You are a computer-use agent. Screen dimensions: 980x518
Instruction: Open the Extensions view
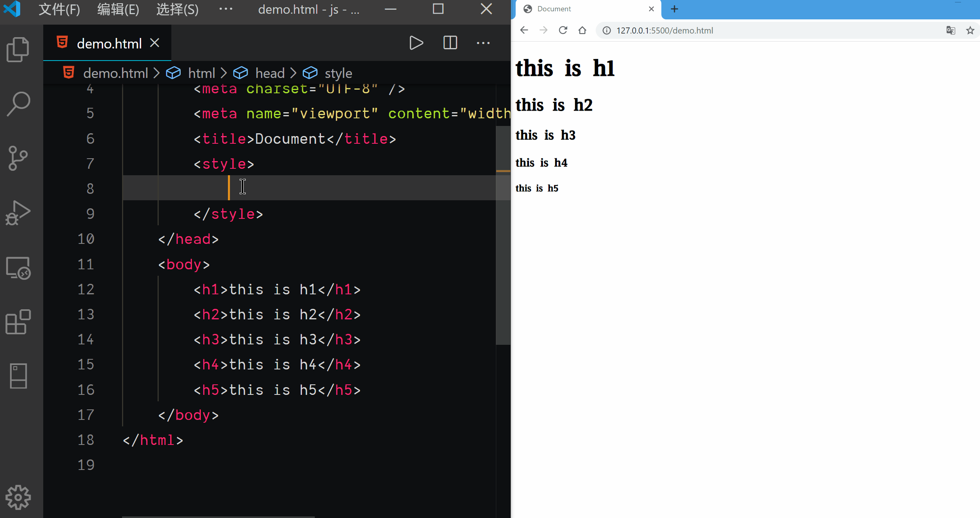[18, 322]
